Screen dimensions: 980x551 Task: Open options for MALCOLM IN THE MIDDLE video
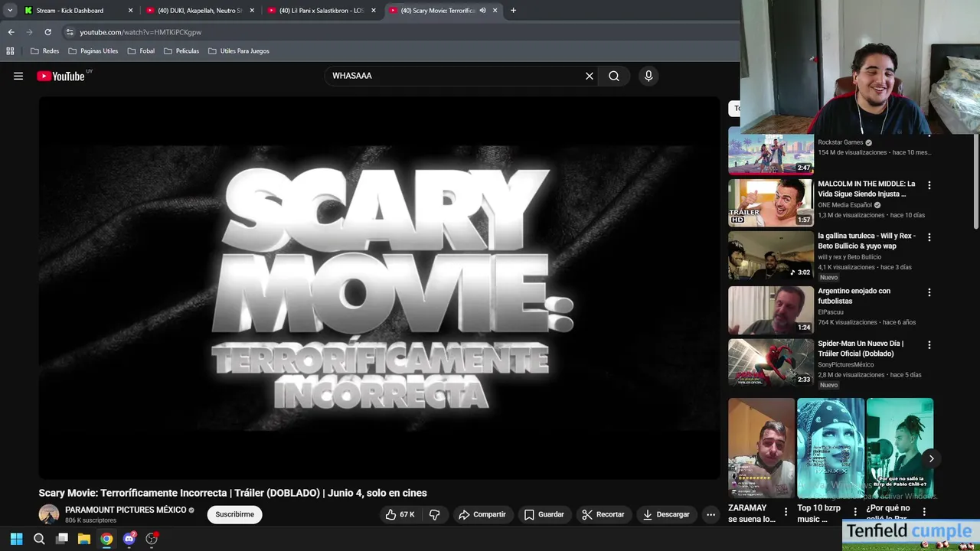[929, 185]
